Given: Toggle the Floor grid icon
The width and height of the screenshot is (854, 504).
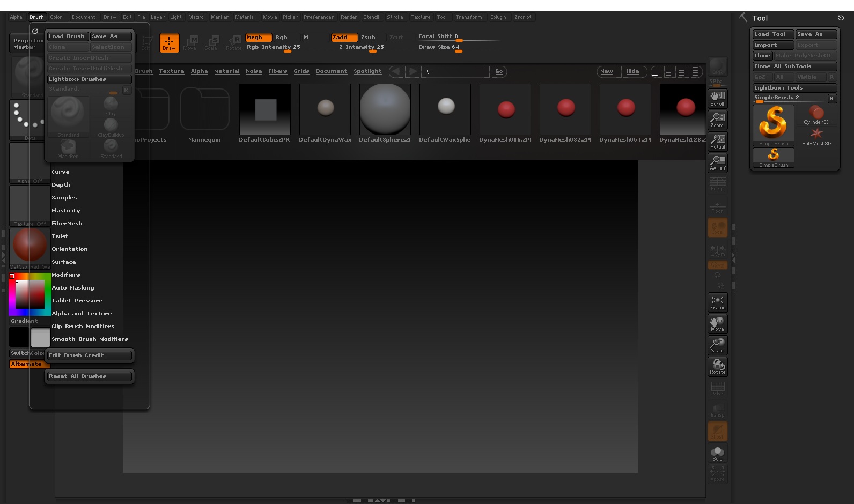Looking at the screenshot, I should (x=717, y=206).
